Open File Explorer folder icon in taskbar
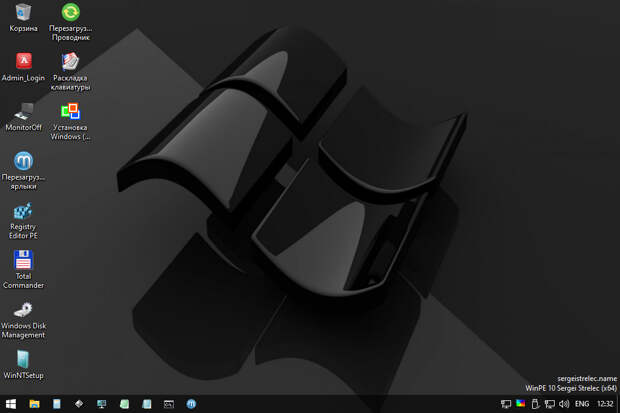This screenshot has height=413, width=620. (x=34, y=403)
